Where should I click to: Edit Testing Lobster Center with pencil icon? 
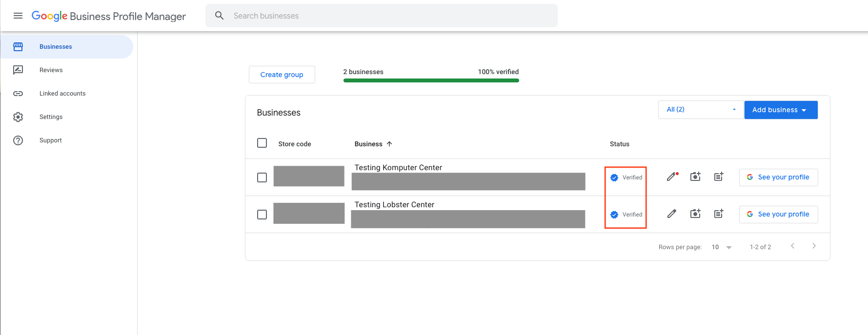point(672,214)
